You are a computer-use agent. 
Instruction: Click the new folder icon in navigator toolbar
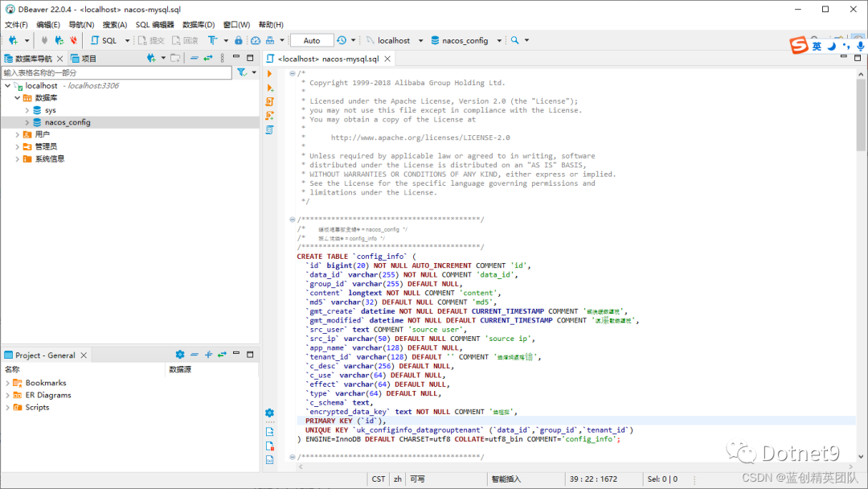tap(175, 58)
